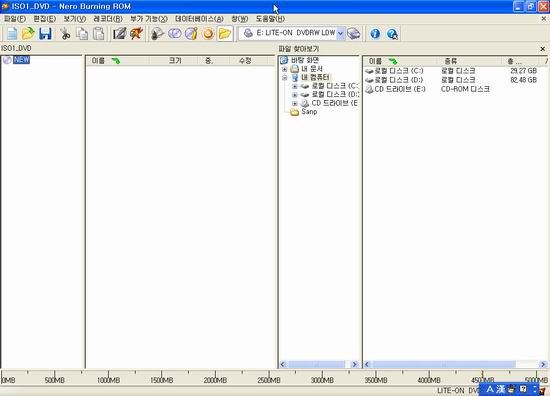Image resolution: width=550 pixels, height=396 pixels.
Task: Click the 4500MB marker on capacity bar
Action: click(x=483, y=380)
